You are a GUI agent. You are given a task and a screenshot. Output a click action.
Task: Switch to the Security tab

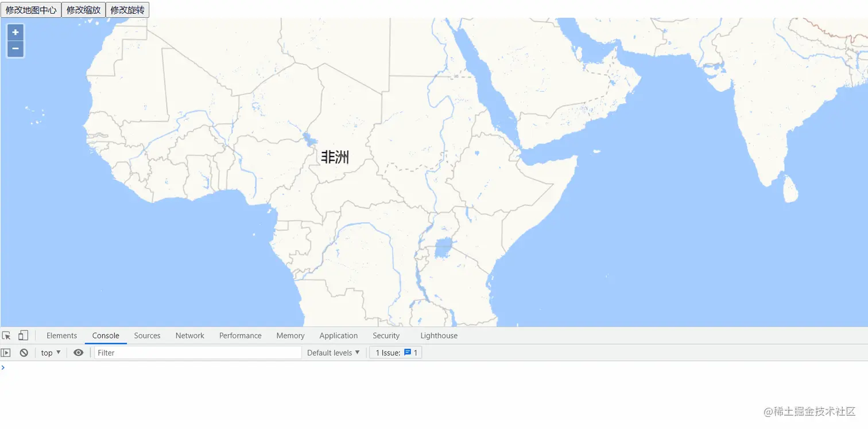(x=386, y=336)
